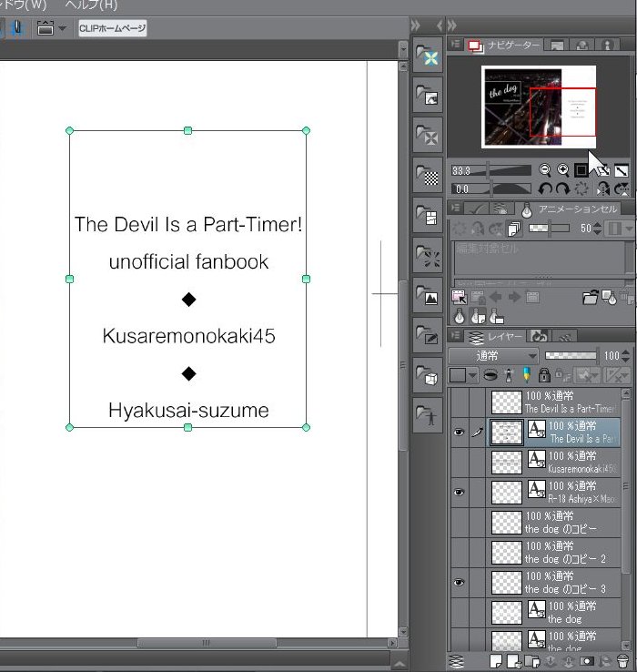Image resolution: width=637 pixels, height=672 pixels.
Task: Open the Monochrome pattern material folder icon
Action: pyautogui.click(x=428, y=175)
